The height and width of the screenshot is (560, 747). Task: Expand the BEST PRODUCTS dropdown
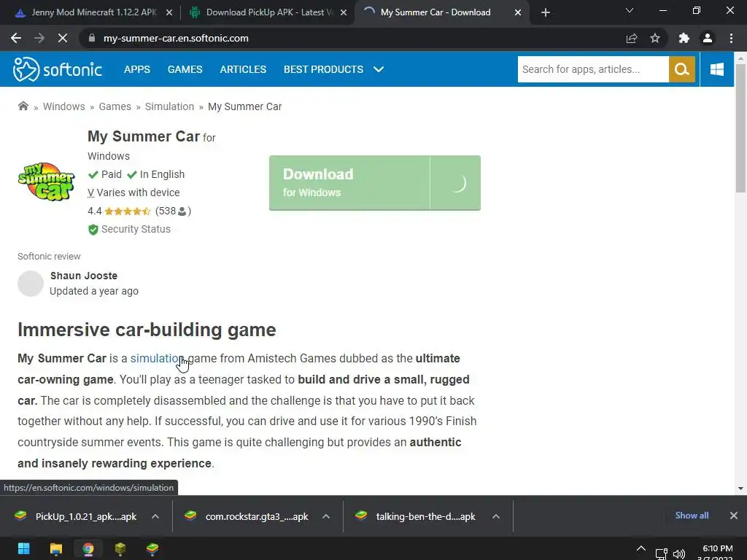point(333,69)
